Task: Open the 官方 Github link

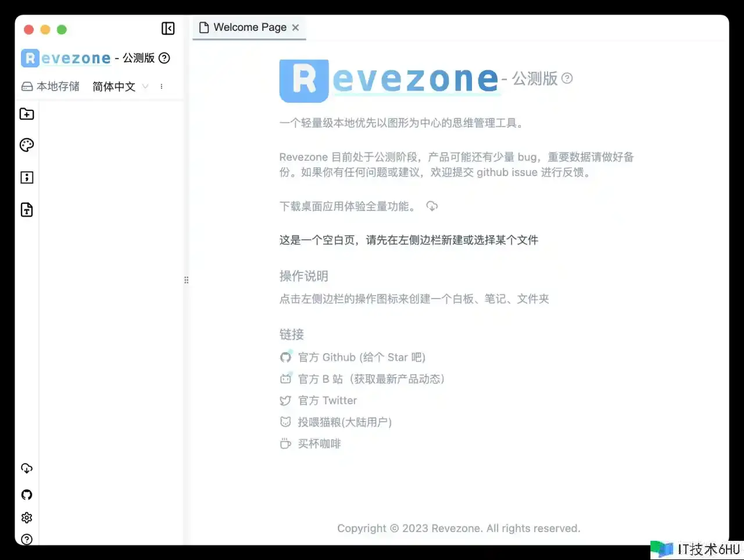Action: 361,357
